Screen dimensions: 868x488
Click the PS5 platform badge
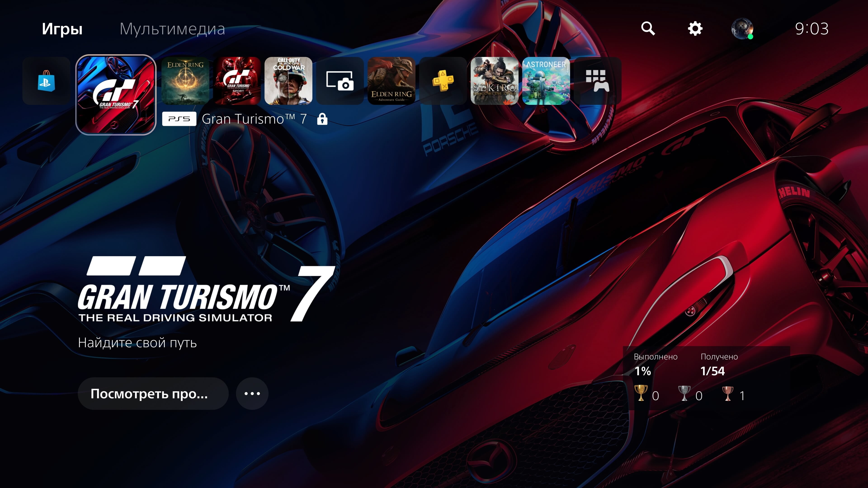[179, 119]
